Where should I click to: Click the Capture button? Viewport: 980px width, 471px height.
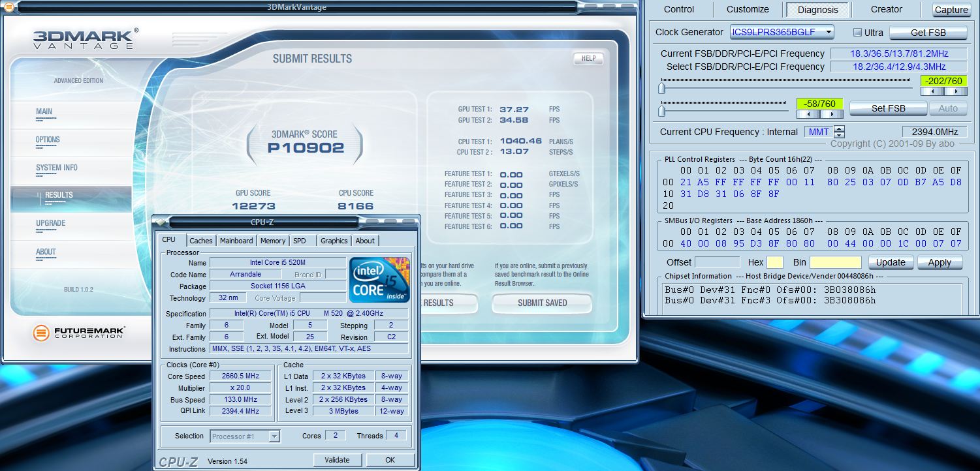[951, 10]
